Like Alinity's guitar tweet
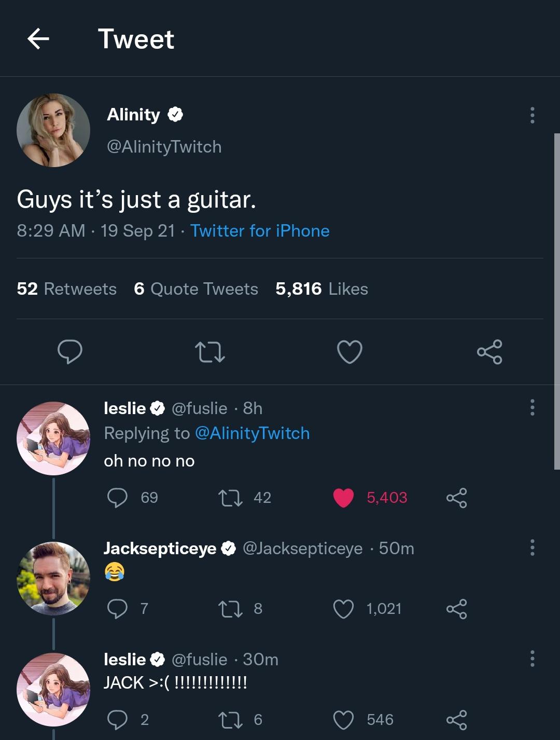The width and height of the screenshot is (560, 740). click(x=349, y=352)
